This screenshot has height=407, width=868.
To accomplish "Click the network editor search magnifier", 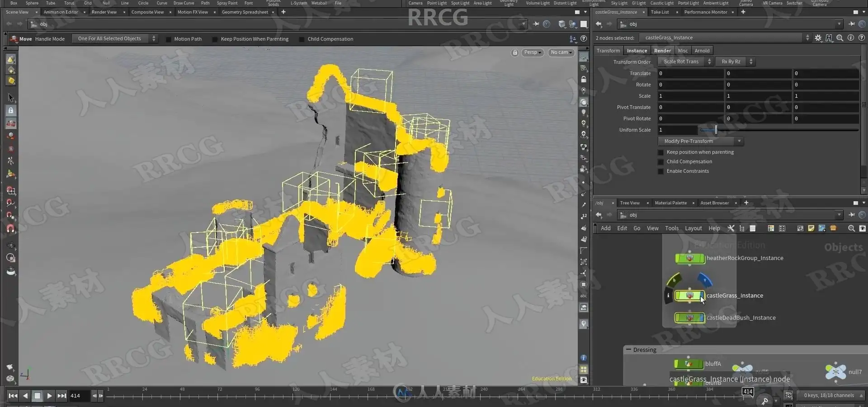I will [x=851, y=228].
